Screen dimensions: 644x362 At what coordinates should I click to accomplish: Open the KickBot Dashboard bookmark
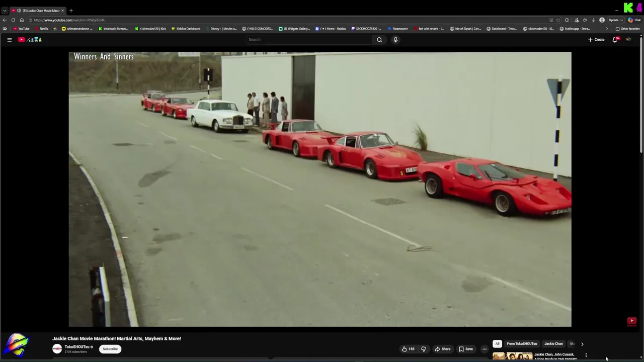point(186,29)
